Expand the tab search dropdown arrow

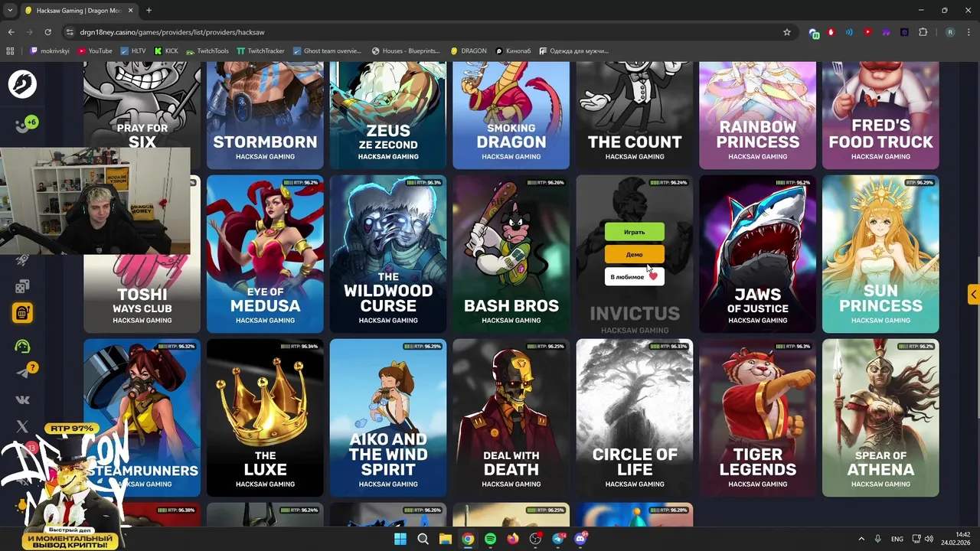10,11
